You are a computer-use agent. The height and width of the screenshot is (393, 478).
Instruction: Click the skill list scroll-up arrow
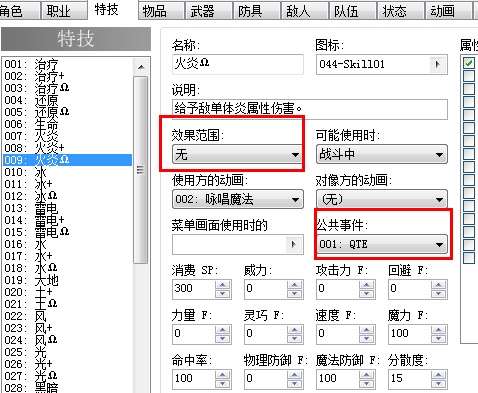[141, 67]
